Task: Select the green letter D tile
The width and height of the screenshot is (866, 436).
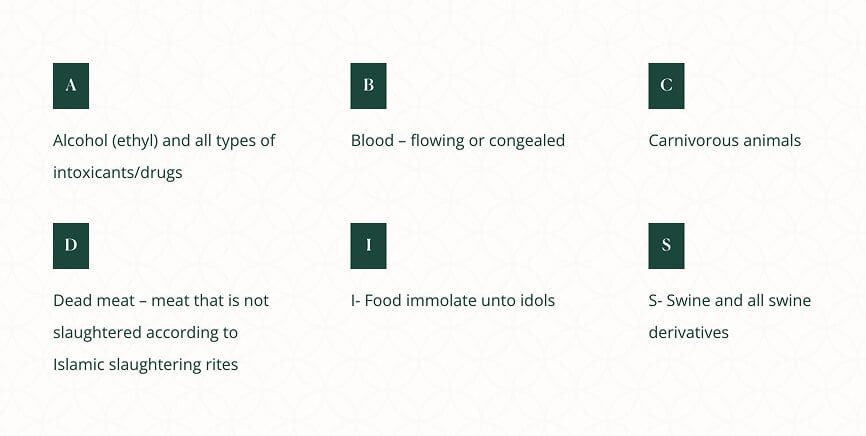Action: [71, 246]
